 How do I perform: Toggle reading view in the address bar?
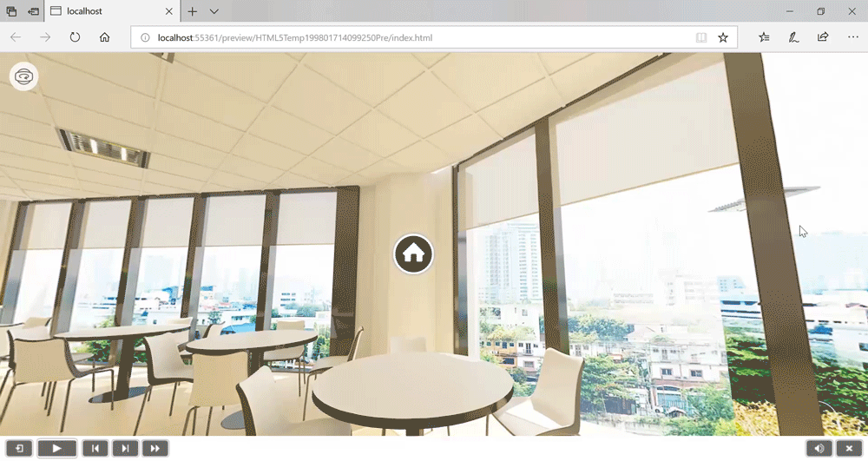click(x=700, y=37)
